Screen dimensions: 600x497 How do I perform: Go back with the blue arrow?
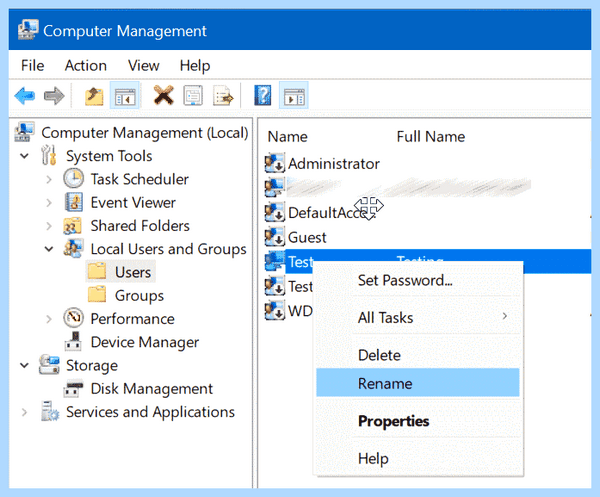25,96
